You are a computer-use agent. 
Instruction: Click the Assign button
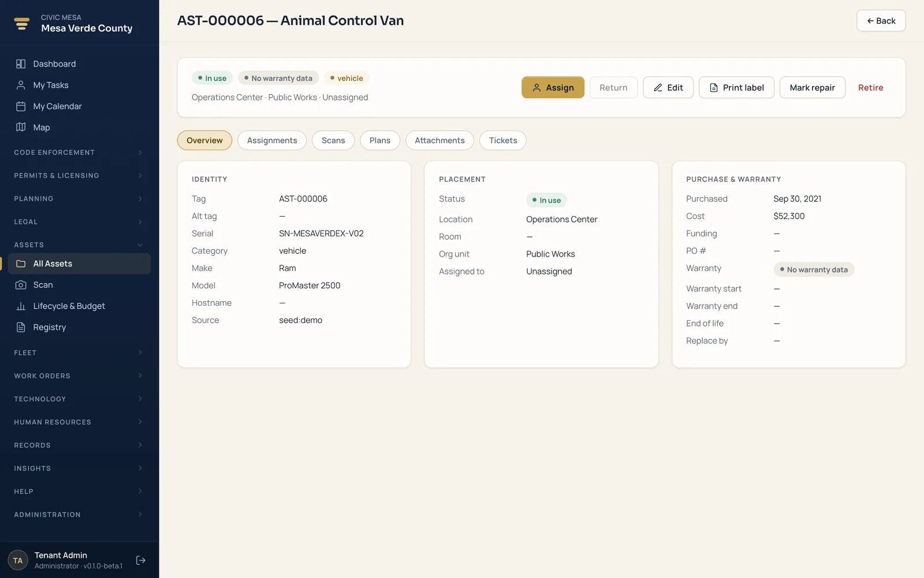click(553, 87)
